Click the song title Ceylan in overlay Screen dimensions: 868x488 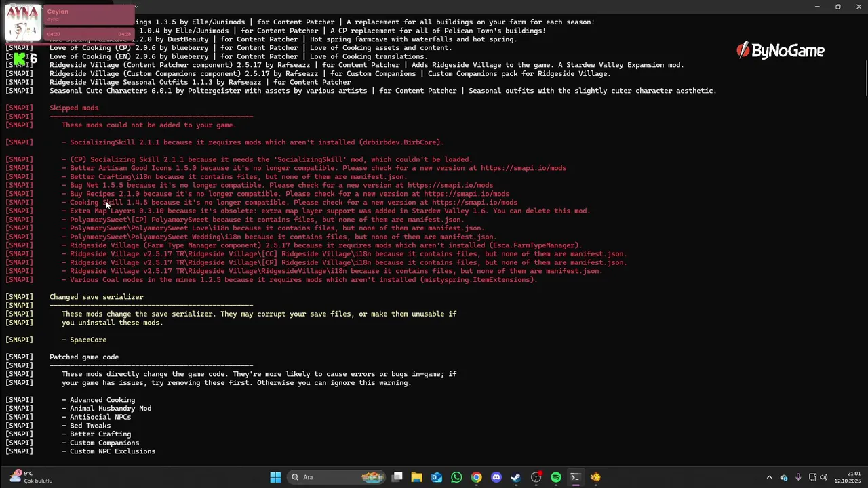[58, 12]
